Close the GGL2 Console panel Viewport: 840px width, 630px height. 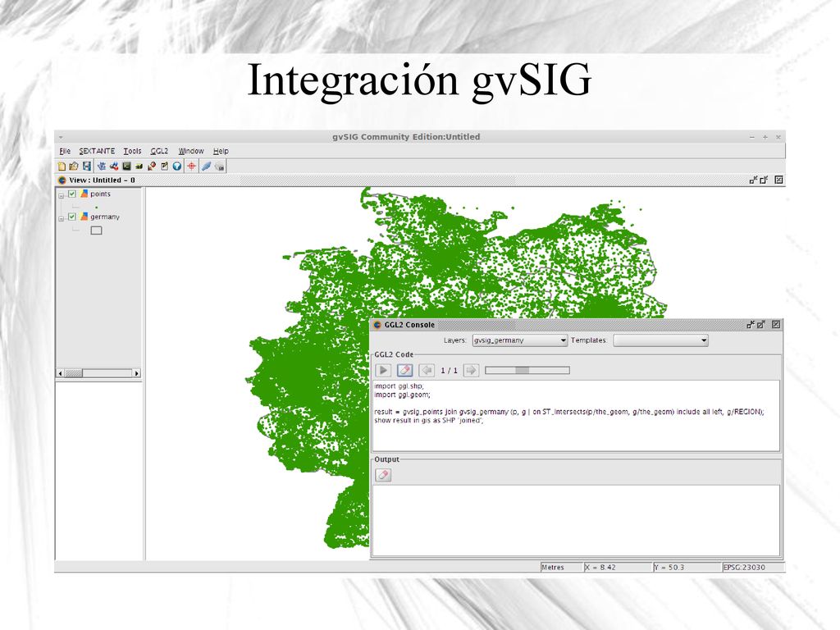(776, 325)
